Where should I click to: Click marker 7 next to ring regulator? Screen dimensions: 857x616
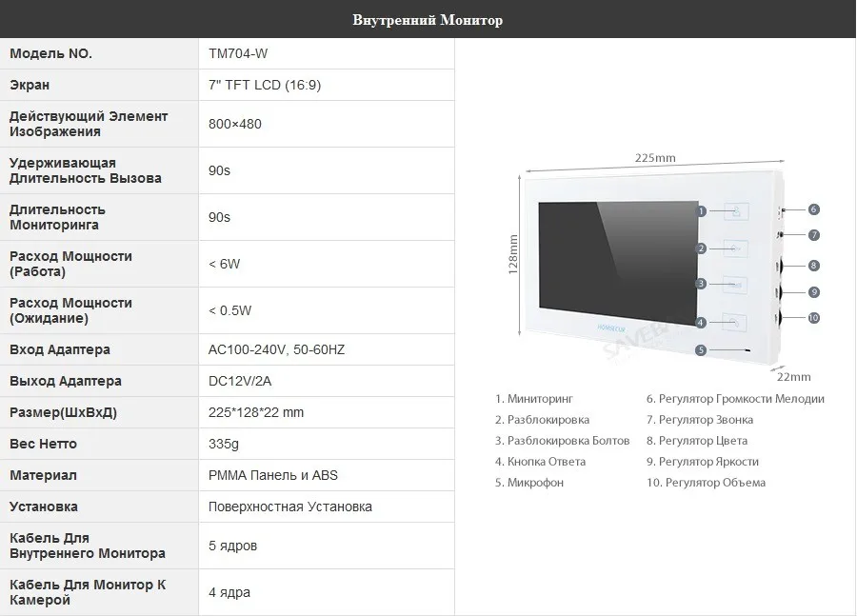click(814, 235)
